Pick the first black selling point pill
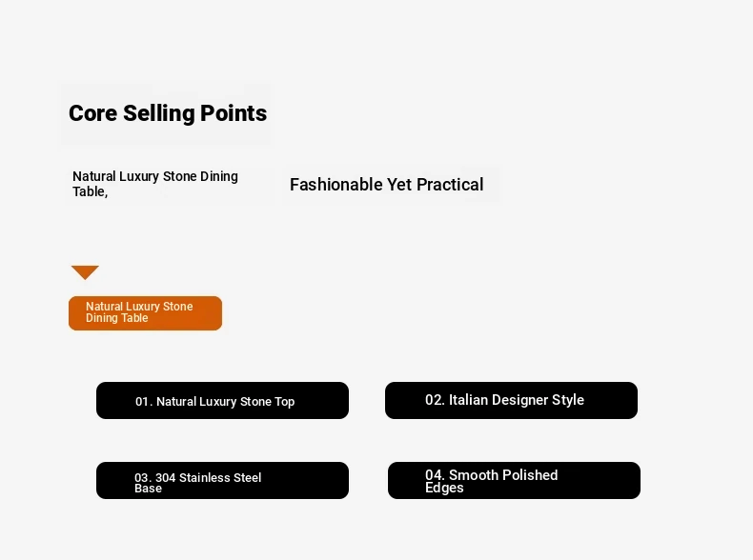This screenshot has height=560, width=753. click(222, 401)
